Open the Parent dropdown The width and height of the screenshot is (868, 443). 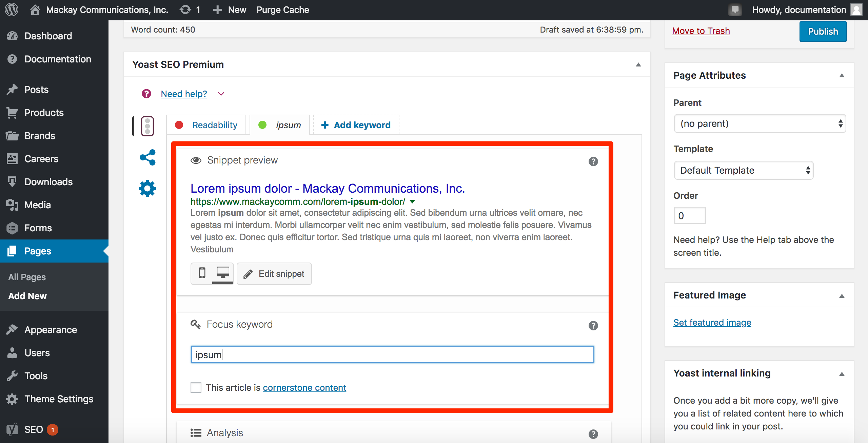(x=760, y=123)
